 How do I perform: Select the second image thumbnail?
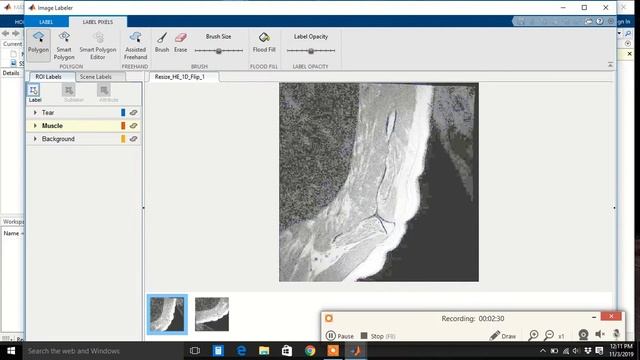(212, 314)
